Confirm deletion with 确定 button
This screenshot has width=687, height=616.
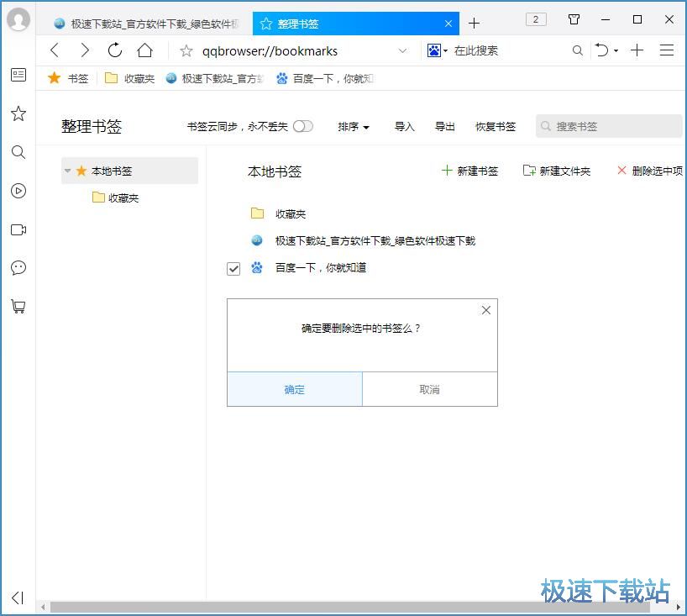[295, 389]
